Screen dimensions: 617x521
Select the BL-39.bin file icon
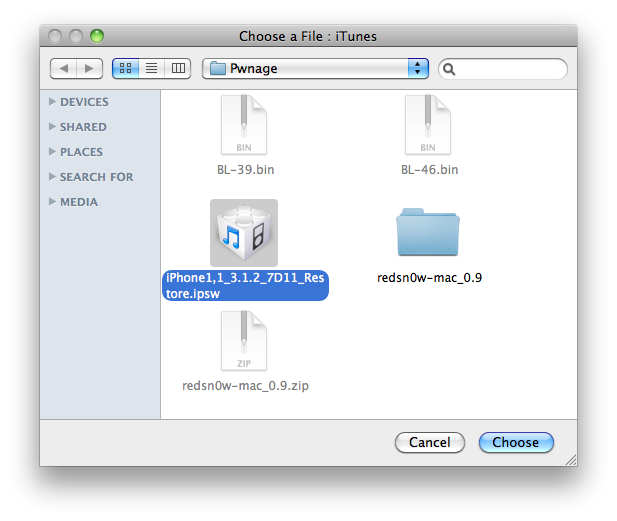[x=244, y=125]
